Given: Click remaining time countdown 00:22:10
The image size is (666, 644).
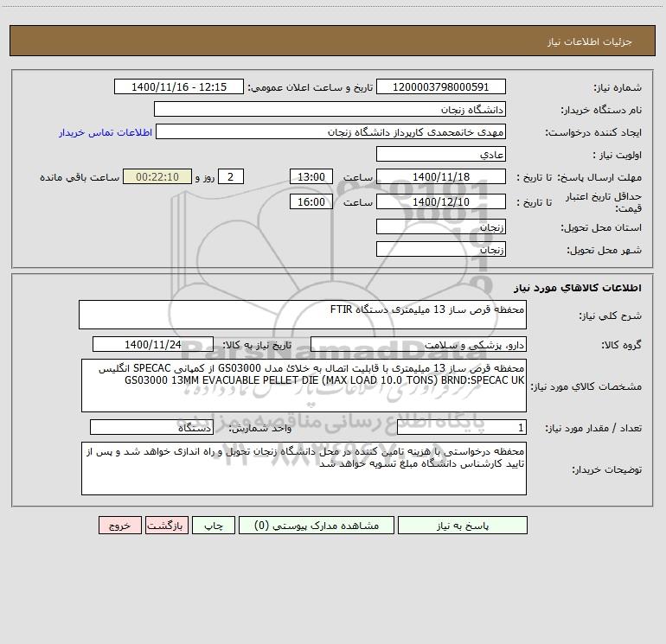Looking at the screenshot, I should coord(157,176).
